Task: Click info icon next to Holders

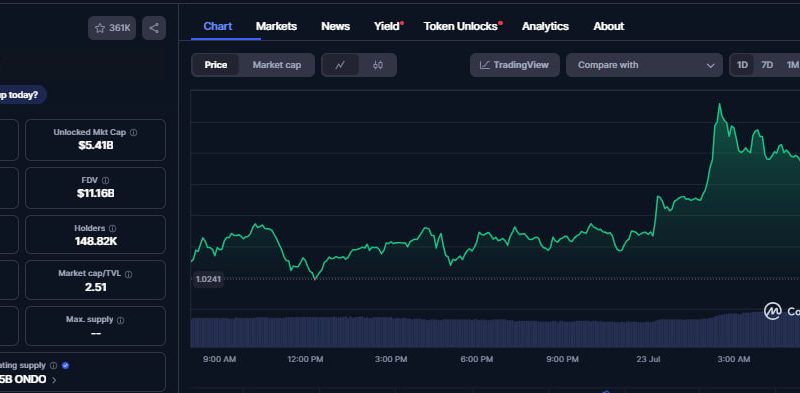Action: [112, 229]
